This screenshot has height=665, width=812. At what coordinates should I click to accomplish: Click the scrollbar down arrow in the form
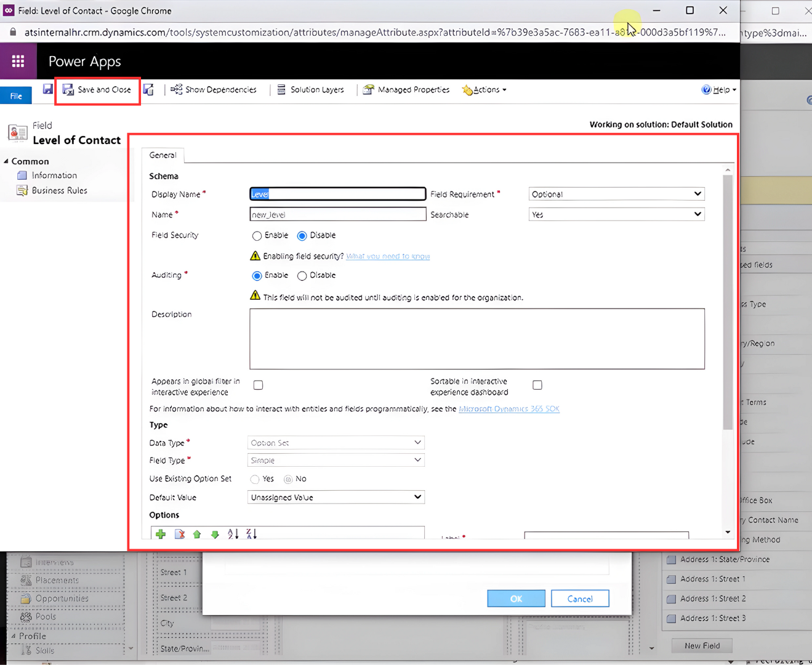pos(728,532)
